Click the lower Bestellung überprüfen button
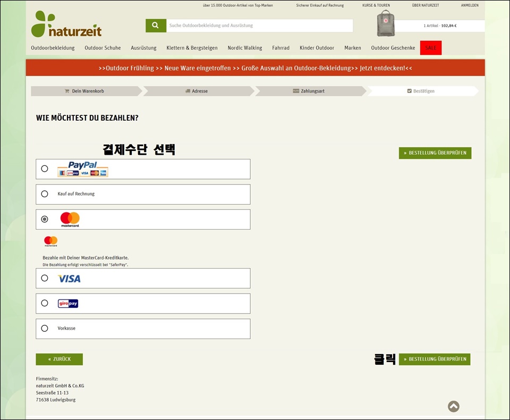The image size is (510, 420). pos(435,359)
